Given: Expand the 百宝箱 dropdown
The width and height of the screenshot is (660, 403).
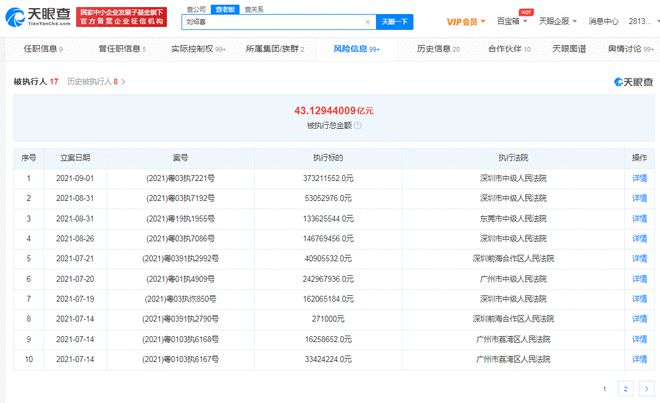Looking at the screenshot, I should pyautogui.click(x=512, y=21).
